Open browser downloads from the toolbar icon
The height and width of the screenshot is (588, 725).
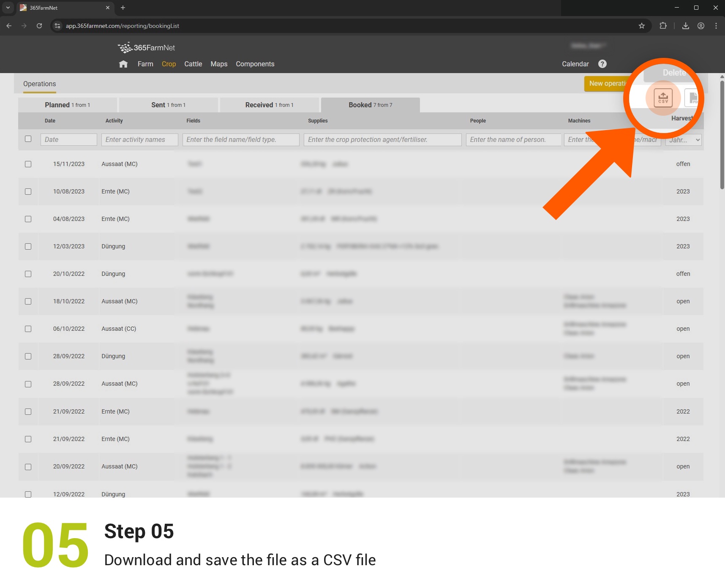[685, 26]
